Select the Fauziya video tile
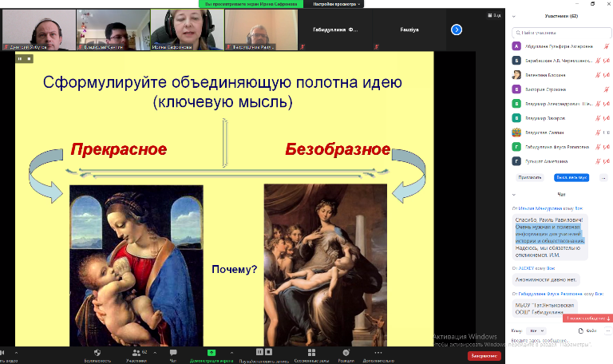Screen dimensions: 613x364 409,30
